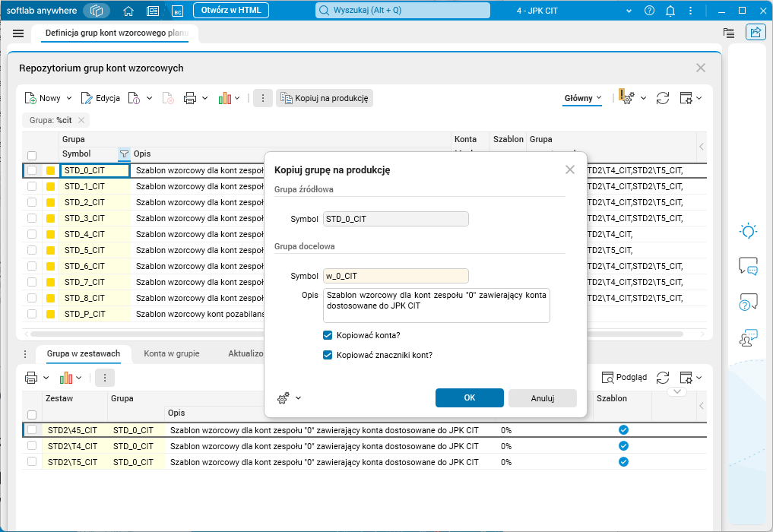This screenshot has height=532, width=773.
Task: Click the refresh icon in repository toolbar
Action: 663,98
